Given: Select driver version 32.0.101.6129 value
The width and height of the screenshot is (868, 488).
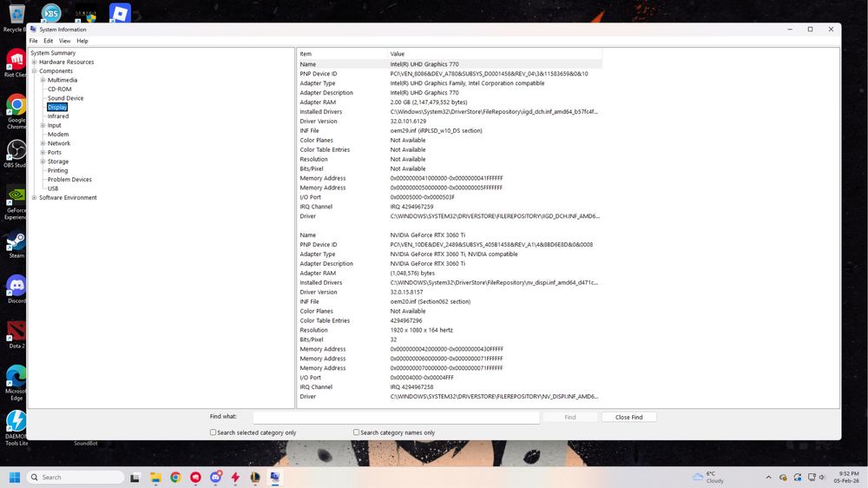Looking at the screenshot, I should point(408,122).
